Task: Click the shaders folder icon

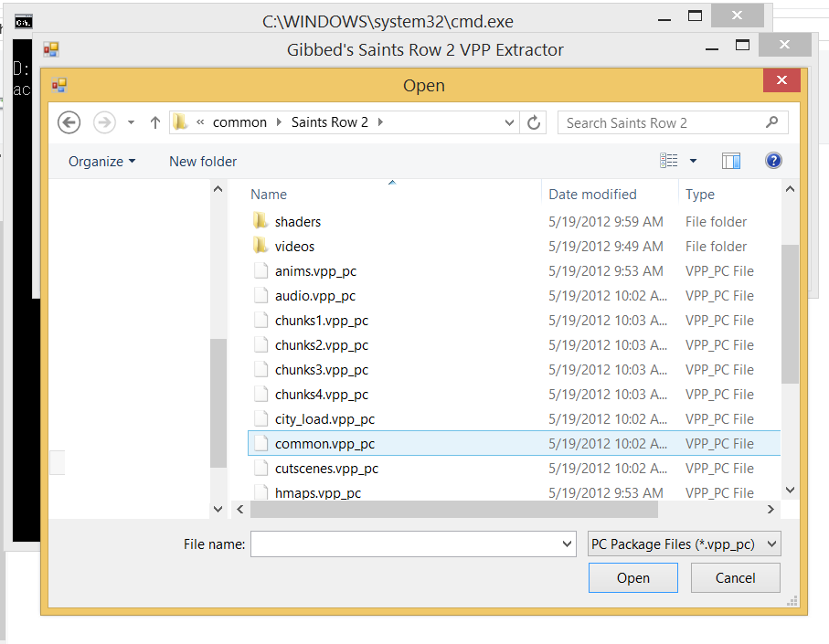Action: pyautogui.click(x=260, y=221)
